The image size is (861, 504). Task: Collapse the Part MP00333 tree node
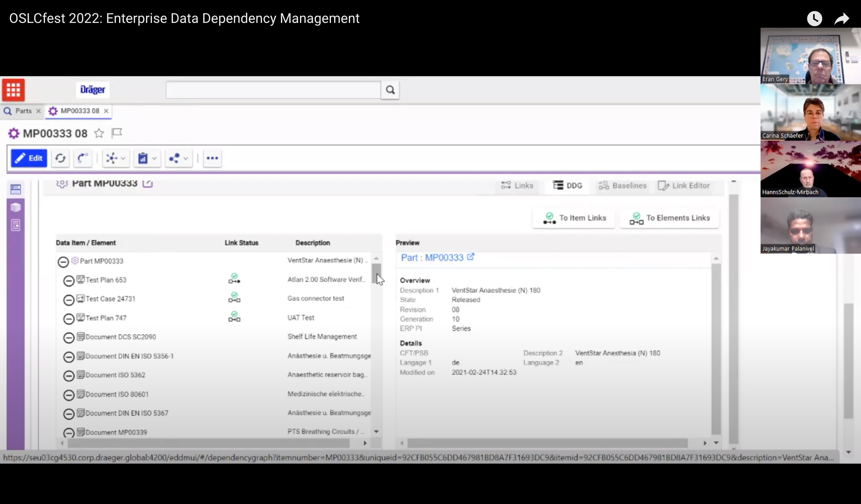pyautogui.click(x=63, y=262)
